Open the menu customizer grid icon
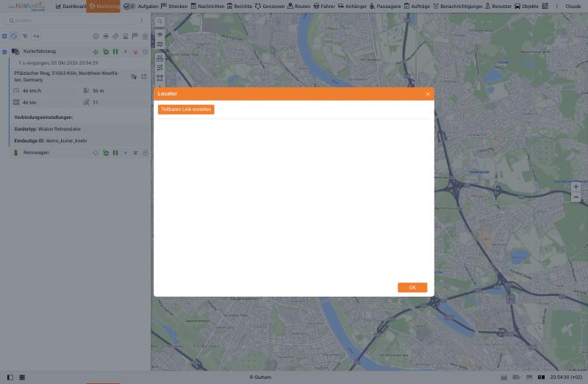This screenshot has width=588, height=384. pos(545,7)
